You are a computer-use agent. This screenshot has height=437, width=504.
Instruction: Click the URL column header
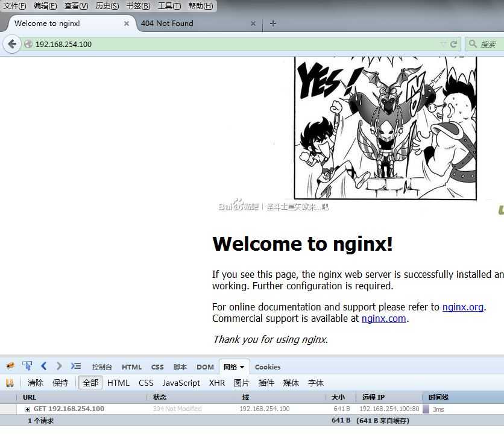point(81,397)
